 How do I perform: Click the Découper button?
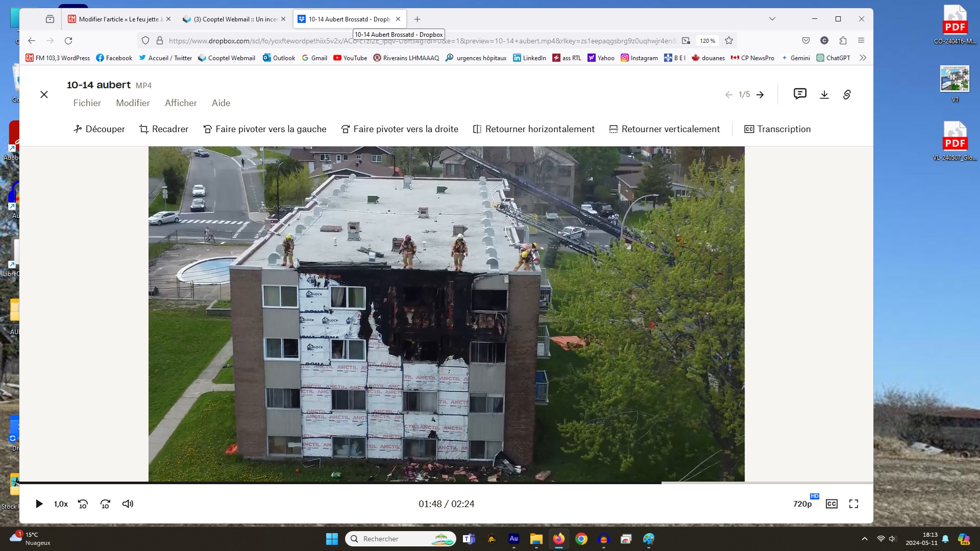pos(99,129)
